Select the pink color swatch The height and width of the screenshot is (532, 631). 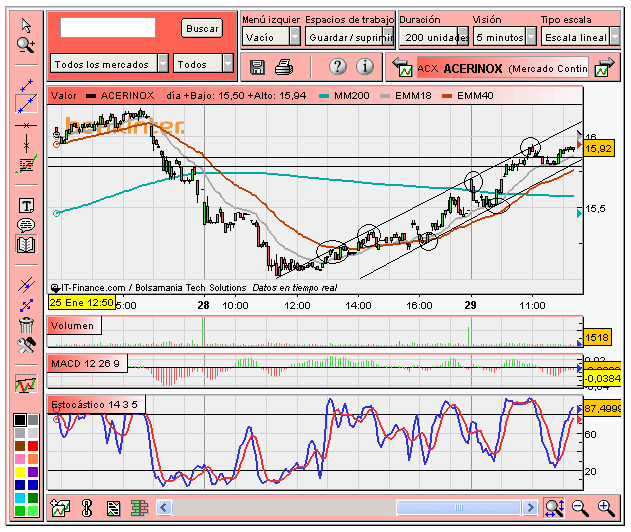(20, 459)
